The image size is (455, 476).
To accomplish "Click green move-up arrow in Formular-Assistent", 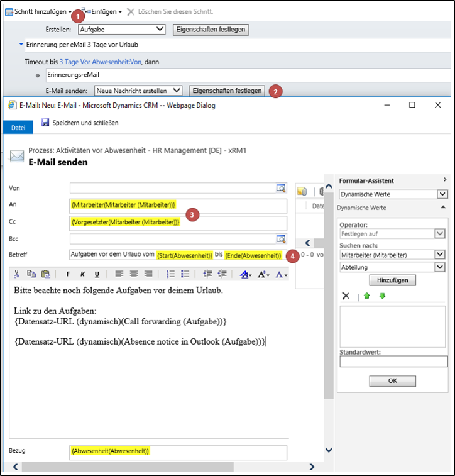I will pos(367,296).
